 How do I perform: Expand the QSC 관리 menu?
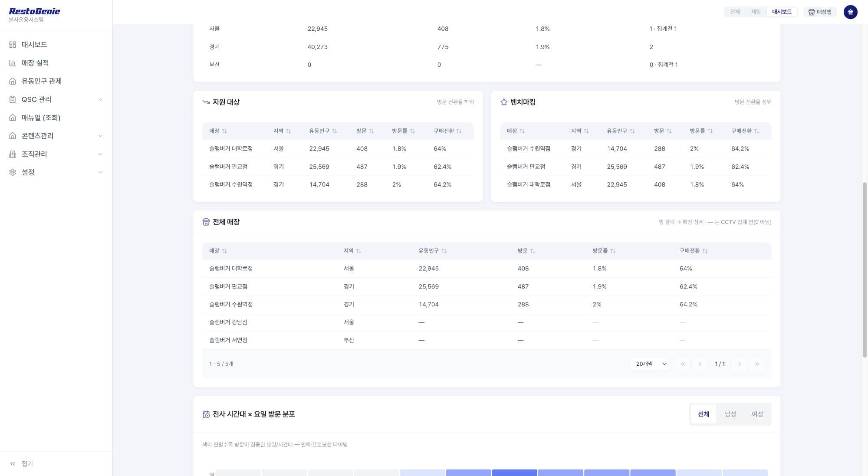pyautogui.click(x=56, y=99)
